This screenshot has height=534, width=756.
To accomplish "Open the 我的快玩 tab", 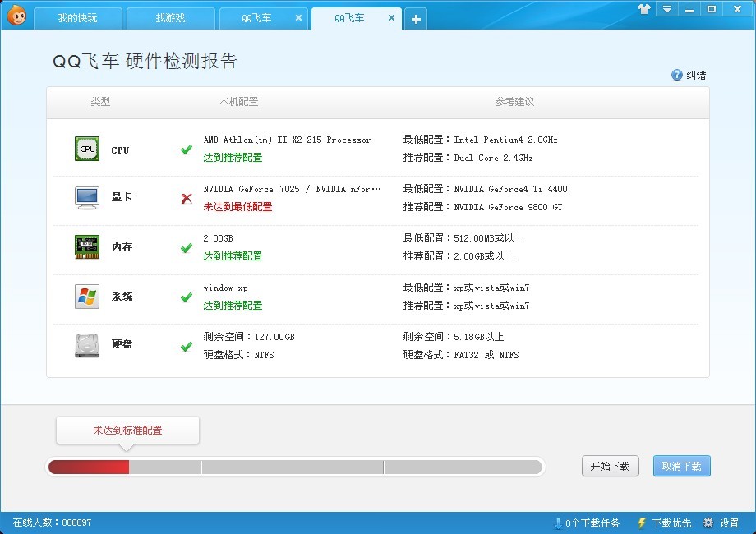I will click(x=77, y=18).
